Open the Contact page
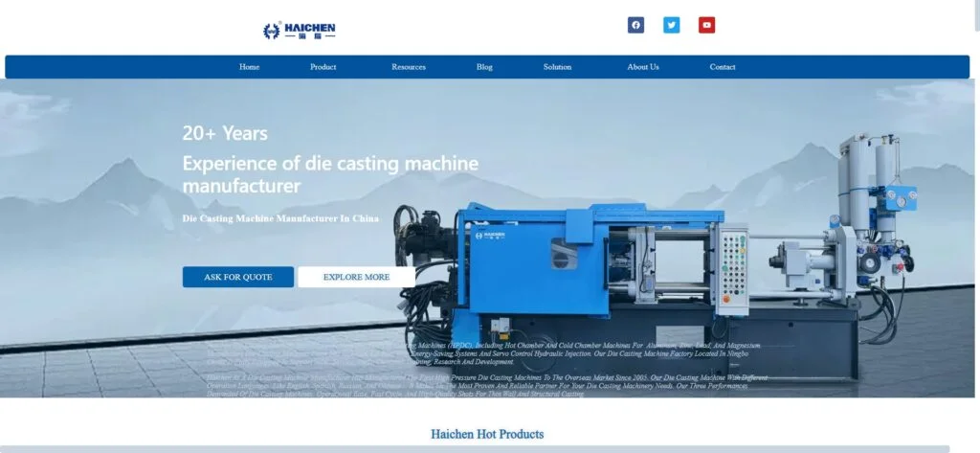 (723, 67)
